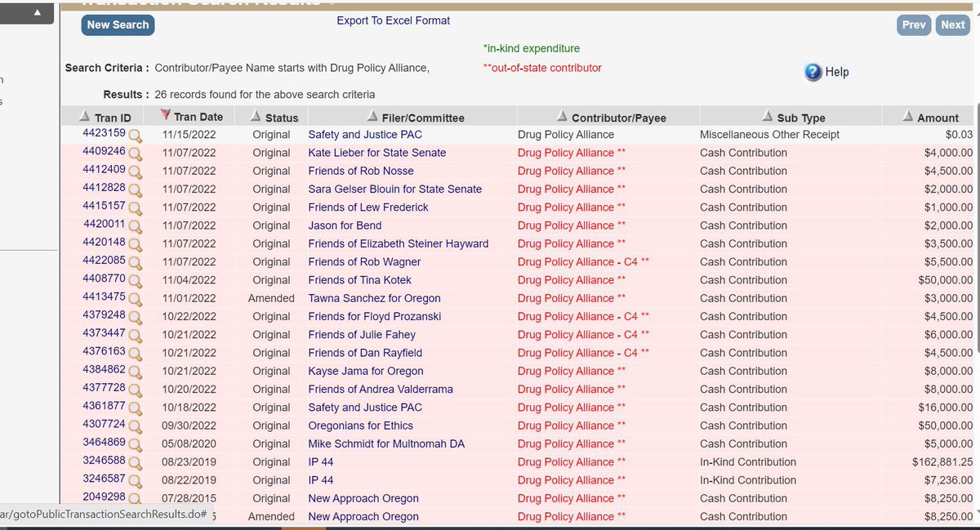The height and width of the screenshot is (530, 980).
Task: Open details magnifier for transaction 4361877
Action: tap(135, 409)
